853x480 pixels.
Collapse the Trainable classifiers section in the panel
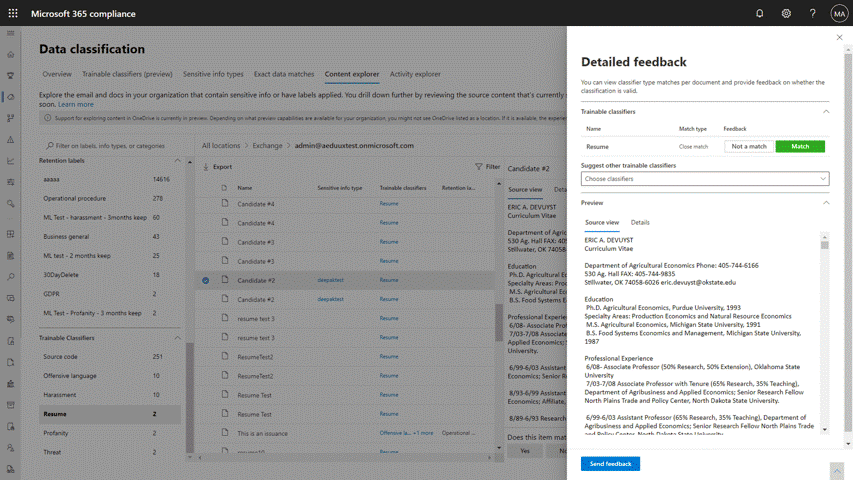[x=826, y=112]
